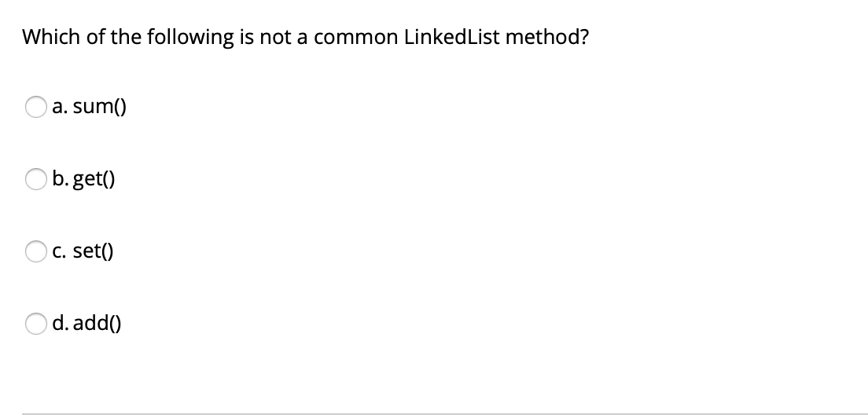
Task: Click the word 'method?' ending the question
Action: click(547, 37)
